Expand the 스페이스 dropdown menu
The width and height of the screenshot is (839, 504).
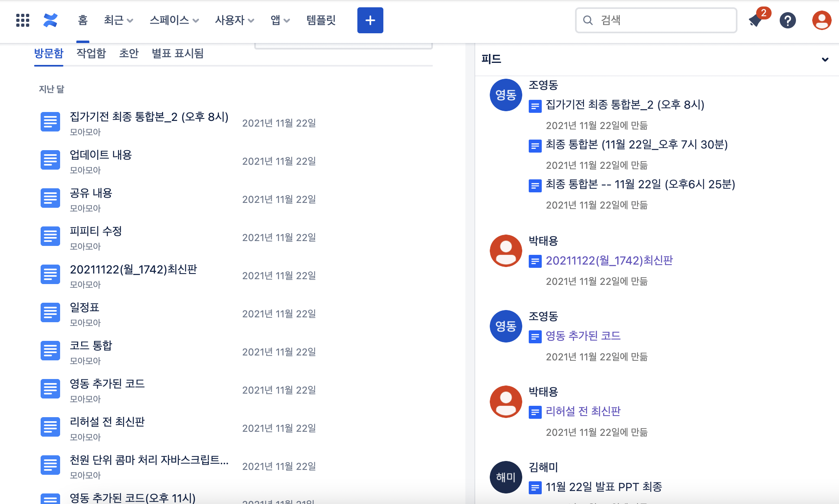(x=174, y=20)
